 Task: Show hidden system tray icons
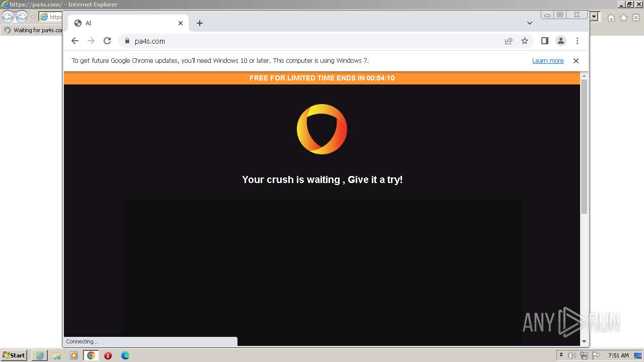pyautogui.click(x=561, y=355)
